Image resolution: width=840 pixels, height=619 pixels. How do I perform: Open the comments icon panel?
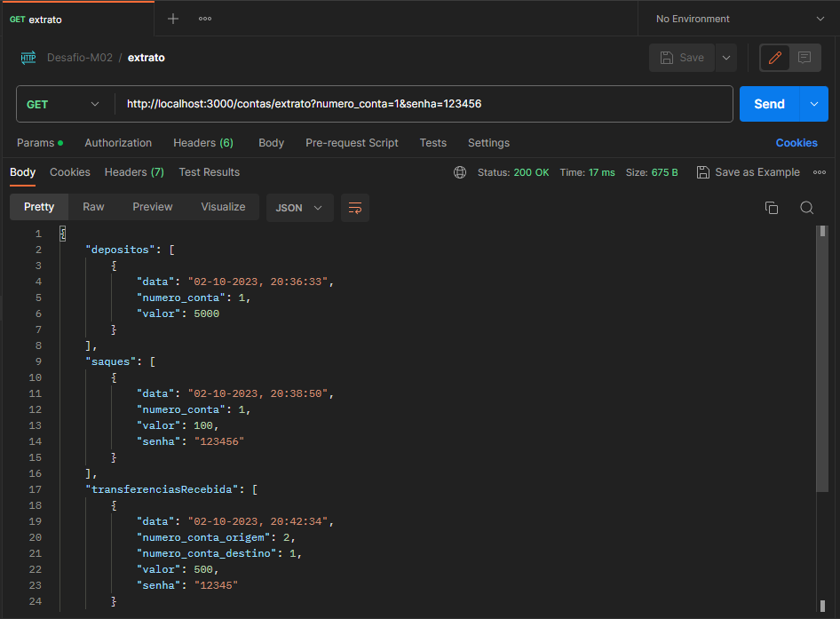point(804,58)
